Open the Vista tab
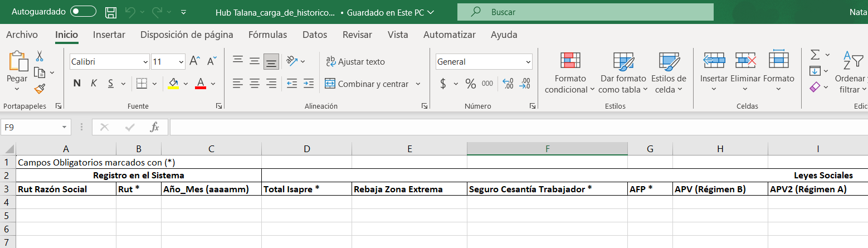The image size is (868, 248). tap(398, 35)
